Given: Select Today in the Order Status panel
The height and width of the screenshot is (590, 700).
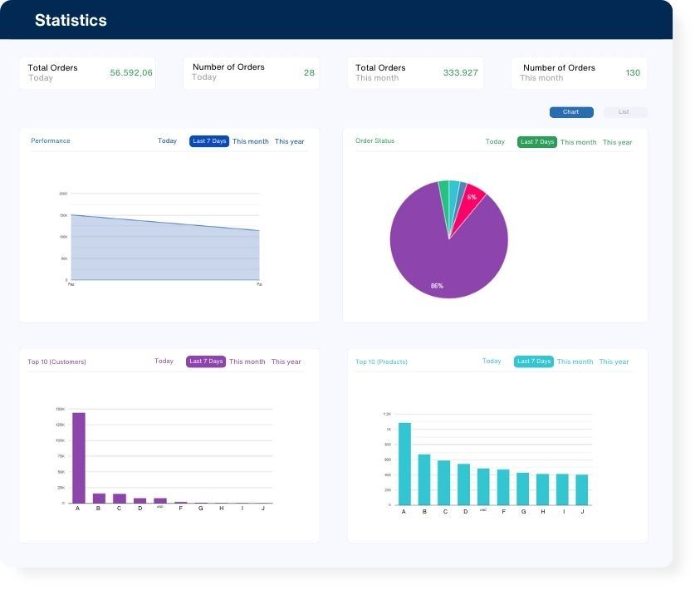Looking at the screenshot, I should [495, 142].
